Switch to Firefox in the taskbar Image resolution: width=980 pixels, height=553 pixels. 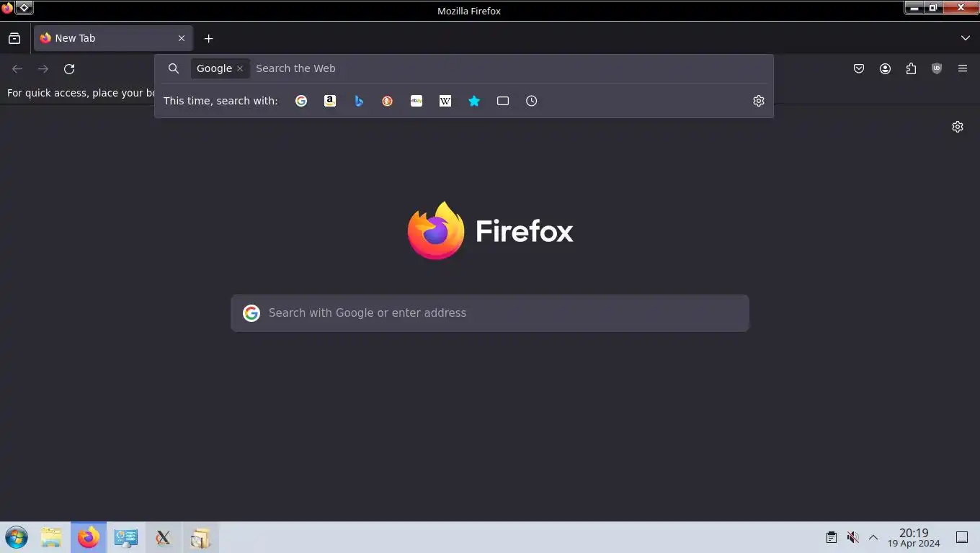tap(89, 537)
